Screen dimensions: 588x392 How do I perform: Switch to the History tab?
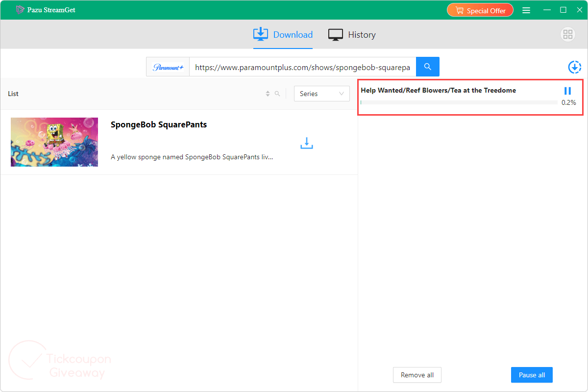coord(352,35)
